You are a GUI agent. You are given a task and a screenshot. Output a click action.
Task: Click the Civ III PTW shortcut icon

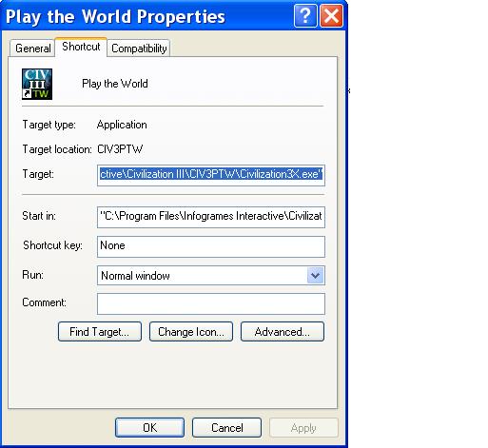tap(37, 84)
